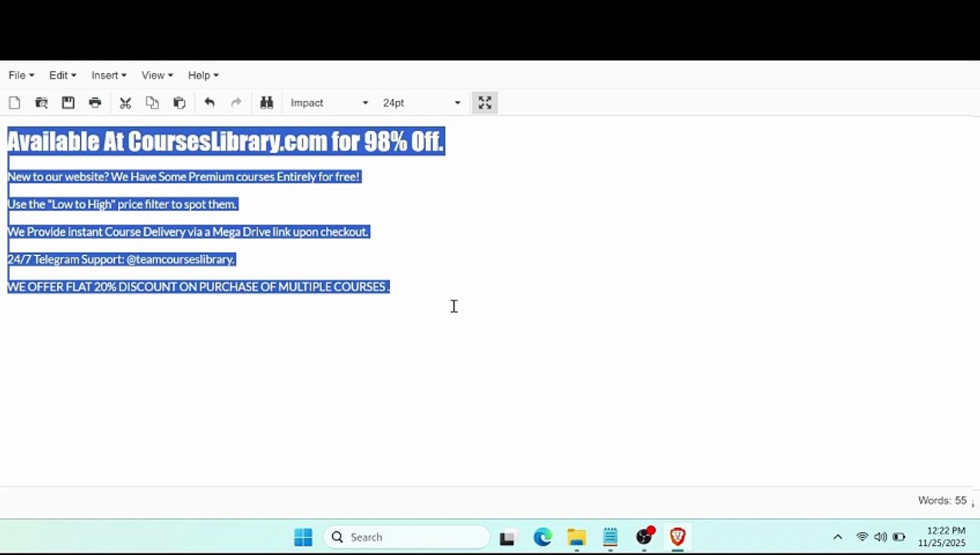This screenshot has width=980, height=555.
Task: Click the line about instant Course Delivery via Mega Drive
Action: click(188, 231)
